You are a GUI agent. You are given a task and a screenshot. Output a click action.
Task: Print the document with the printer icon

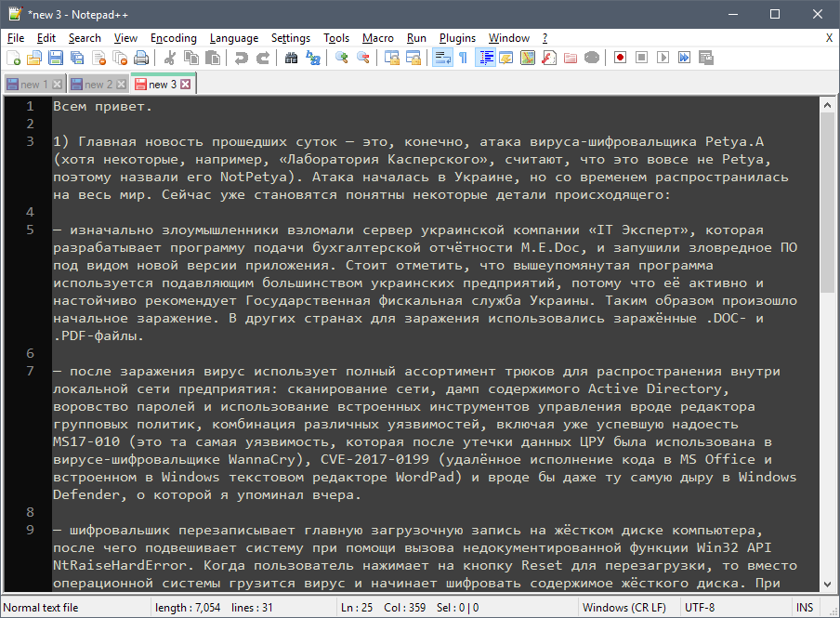click(141, 58)
